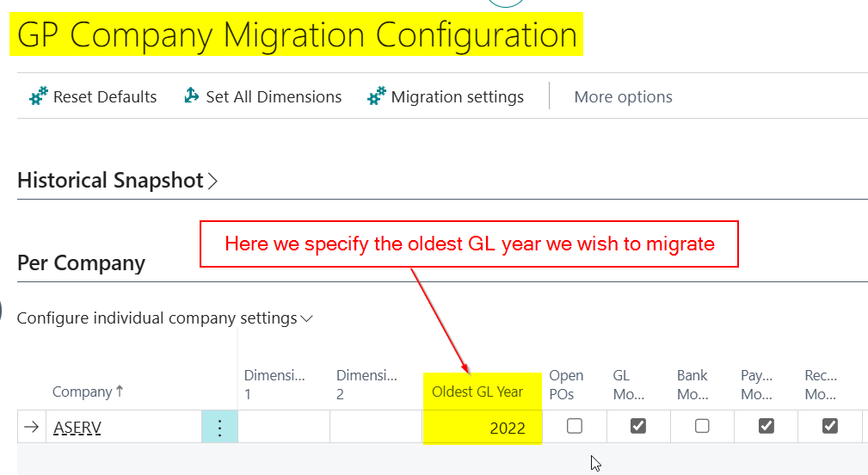Click the Dimension 1 column header
Viewport: 868px width, 475px height.
pyautogui.click(x=274, y=384)
